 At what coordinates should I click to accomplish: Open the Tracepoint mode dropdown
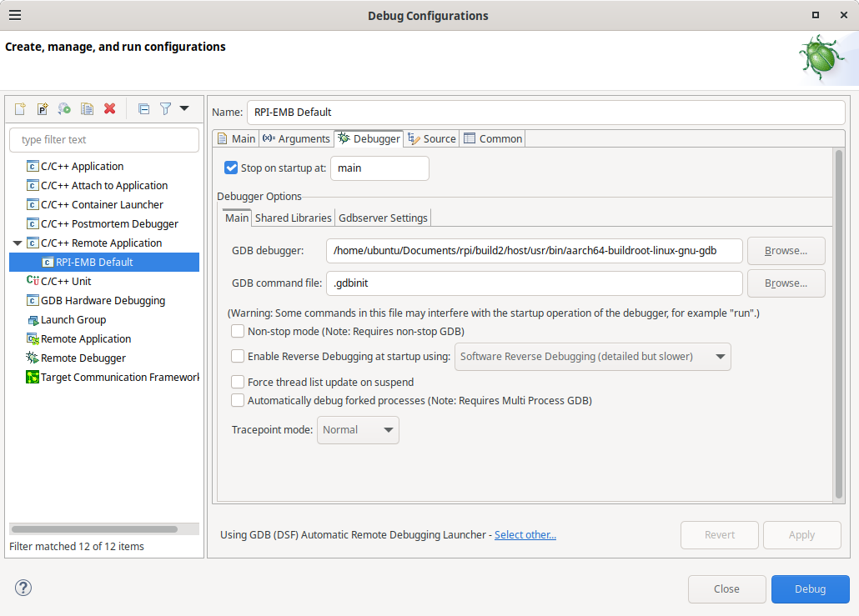click(358, 430)
